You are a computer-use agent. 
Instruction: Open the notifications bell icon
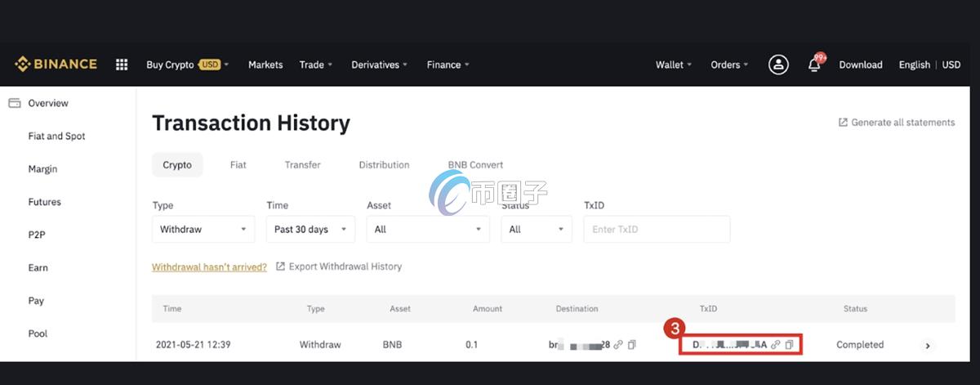pyautogui.click(x=814, y=65)
